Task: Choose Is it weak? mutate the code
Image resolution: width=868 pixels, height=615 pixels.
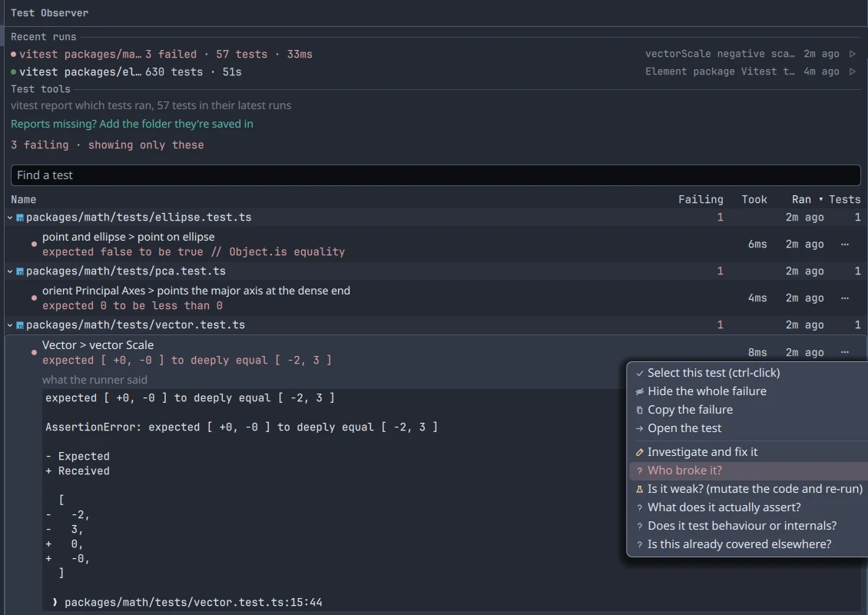Action: [748, 489]
